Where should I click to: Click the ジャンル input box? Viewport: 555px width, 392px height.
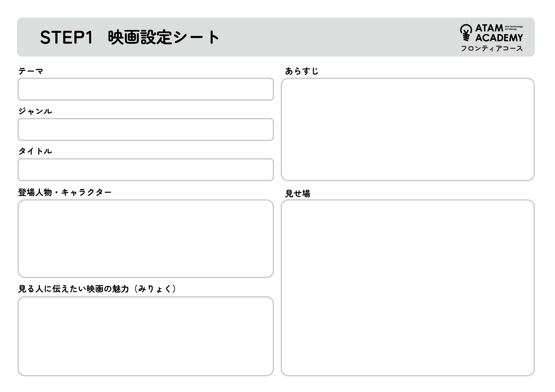(146, 129)
